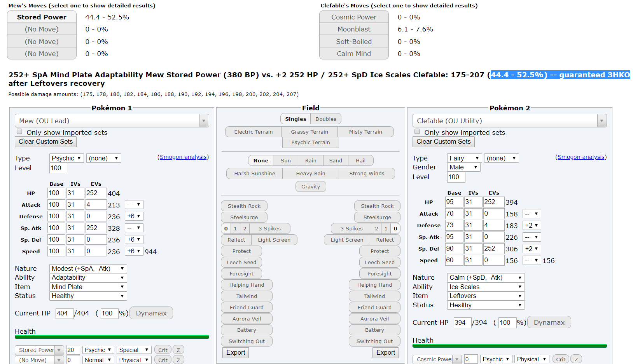The image size is (633, 364).
Task: Open Clefable's Fairy type dropdown
Action: click(x=465, y=158)
